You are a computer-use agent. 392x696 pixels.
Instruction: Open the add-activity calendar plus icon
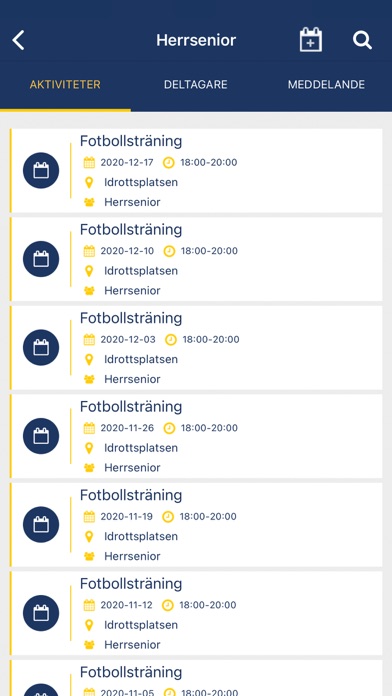[x=311, y=40]
